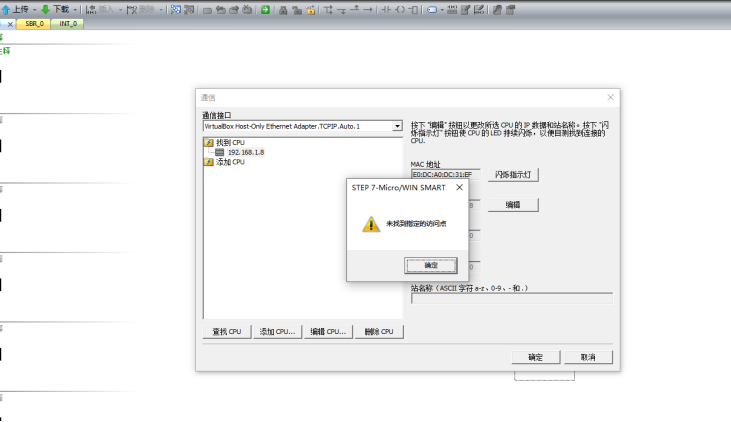Viewport: 731px width, 422px height.
Task: Click the greyed-out insert (插入) toolbar icon
Action: (x=91, y=9)
